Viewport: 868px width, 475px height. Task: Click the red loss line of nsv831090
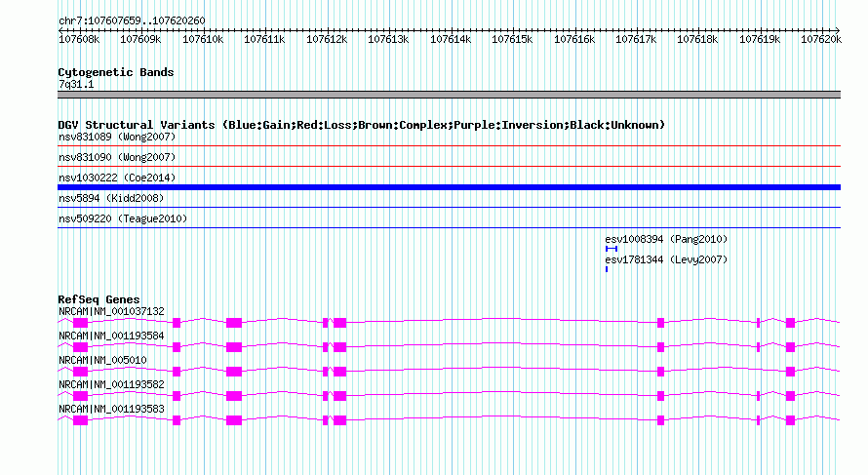click(x=449, y=167)
